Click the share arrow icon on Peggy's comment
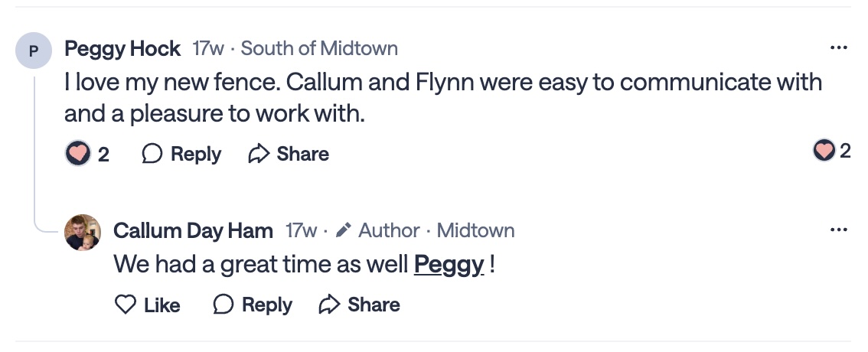 259,154
